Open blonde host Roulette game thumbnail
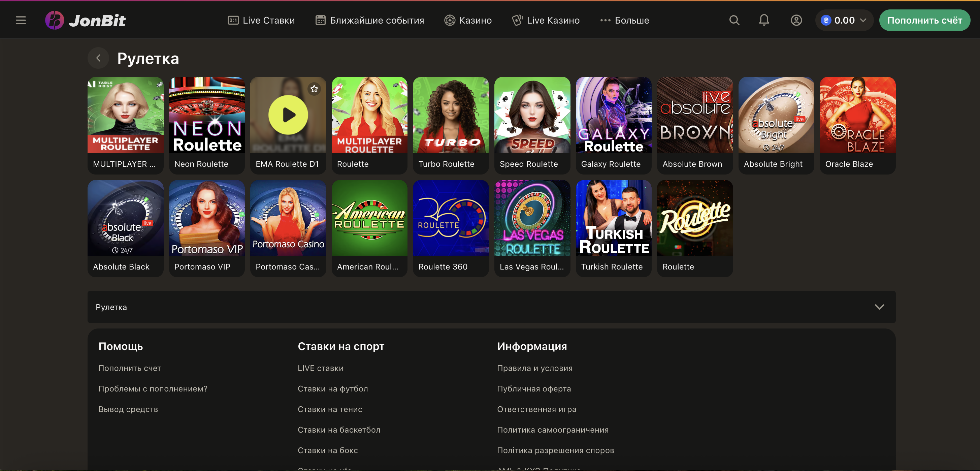Image resolution: width=980 pixels, height=471 pixels. pos(369,126)
